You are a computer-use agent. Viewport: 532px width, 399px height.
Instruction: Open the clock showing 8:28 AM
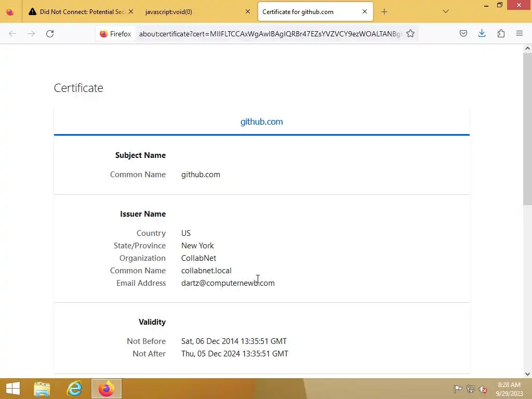pos(509,389)
